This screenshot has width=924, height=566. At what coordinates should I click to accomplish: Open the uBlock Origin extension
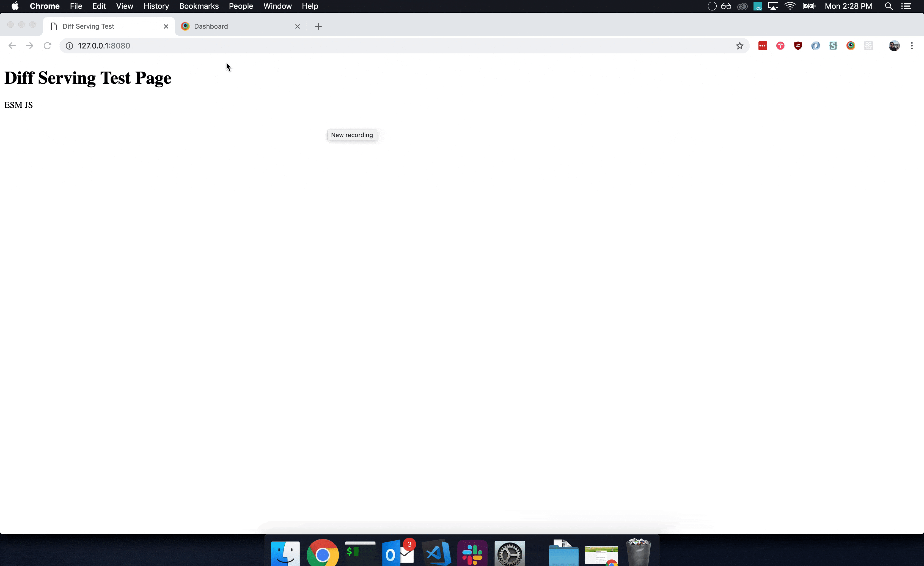tap(798, 46)
